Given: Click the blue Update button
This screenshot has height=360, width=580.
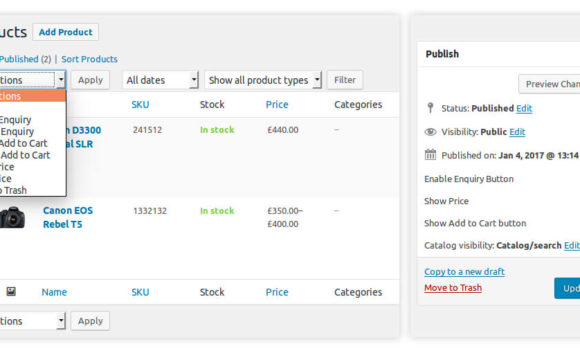Looking at the screenshot, I should [x=567, y=288].
